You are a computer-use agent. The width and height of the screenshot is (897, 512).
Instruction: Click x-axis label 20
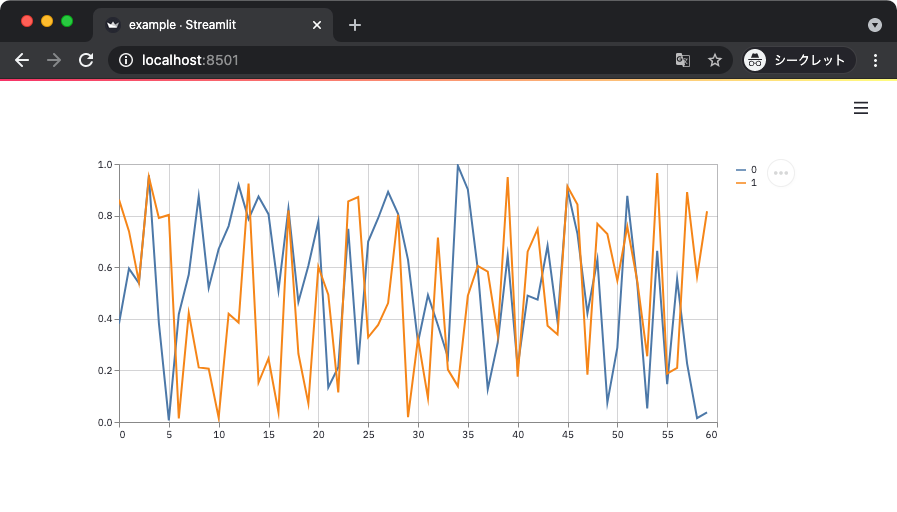click(x=319, y=435)
